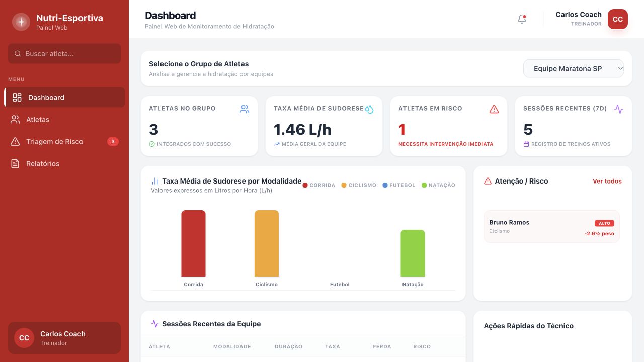
Task: Click the calendar icon beside Registro de Treinos Ativos
Action: tap(526, 144)
